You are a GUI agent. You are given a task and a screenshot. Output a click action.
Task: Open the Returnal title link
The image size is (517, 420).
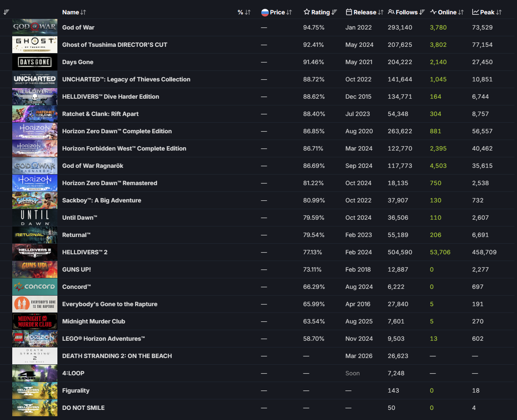(76, 235)
